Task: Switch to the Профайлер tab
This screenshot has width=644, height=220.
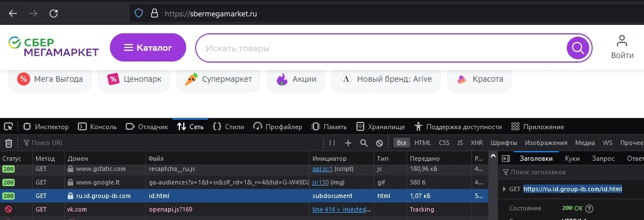Action: 277,127
